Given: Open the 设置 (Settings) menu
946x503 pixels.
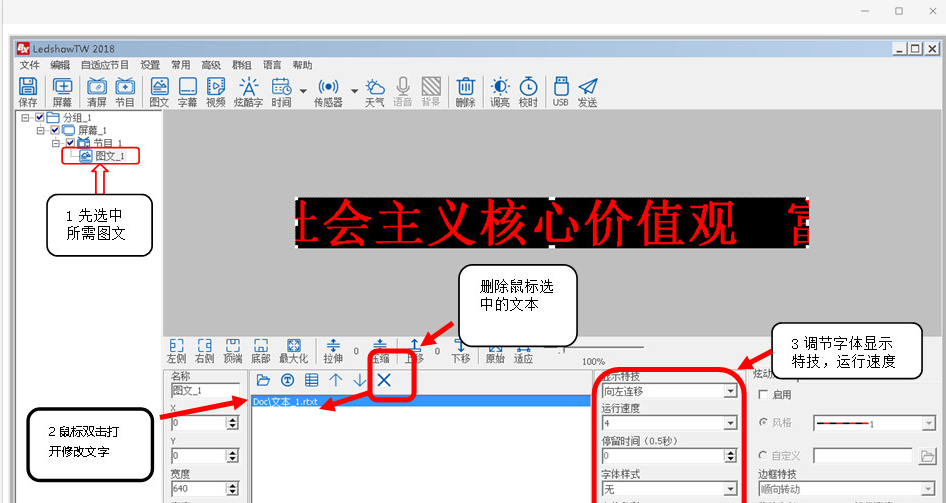Looking at the screenshot, I should 150,65.
